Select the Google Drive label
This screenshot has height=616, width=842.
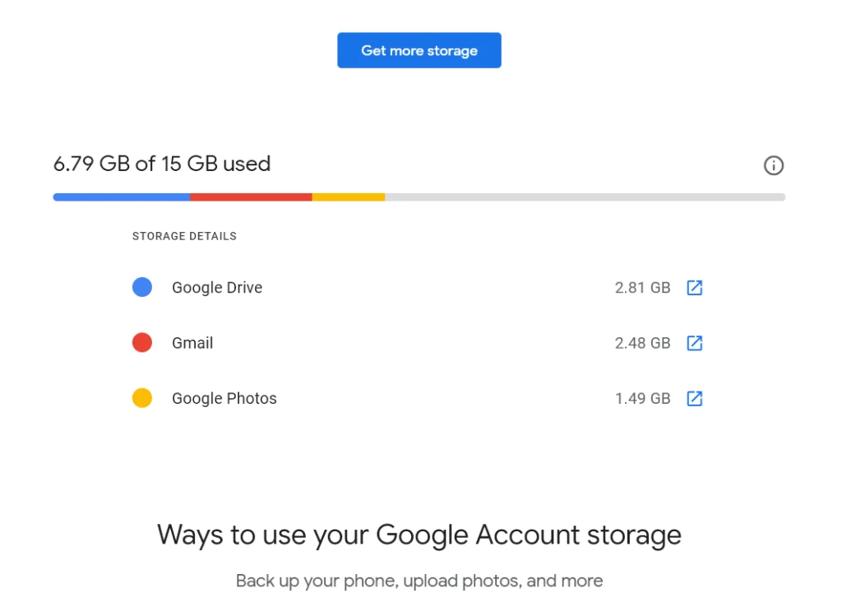tap(217, 288)
